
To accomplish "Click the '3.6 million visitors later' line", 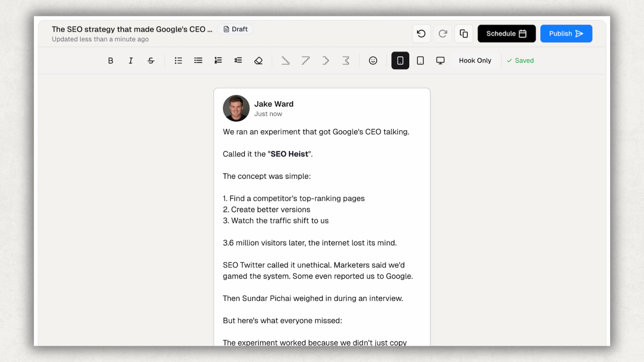I will pos(310,243).
